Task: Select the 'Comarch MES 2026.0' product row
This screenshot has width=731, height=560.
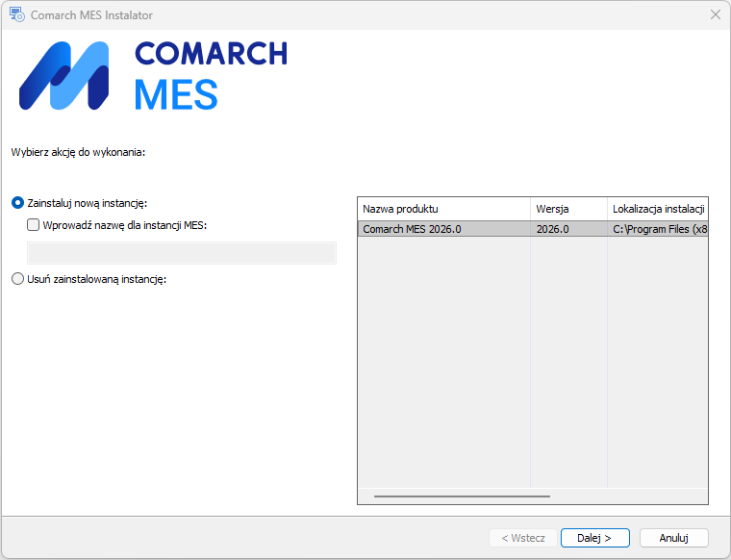Action: pos(533,229)
